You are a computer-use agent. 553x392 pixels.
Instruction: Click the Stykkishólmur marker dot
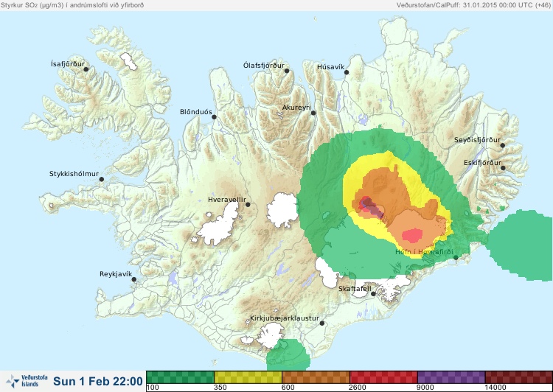click(102, 180)
